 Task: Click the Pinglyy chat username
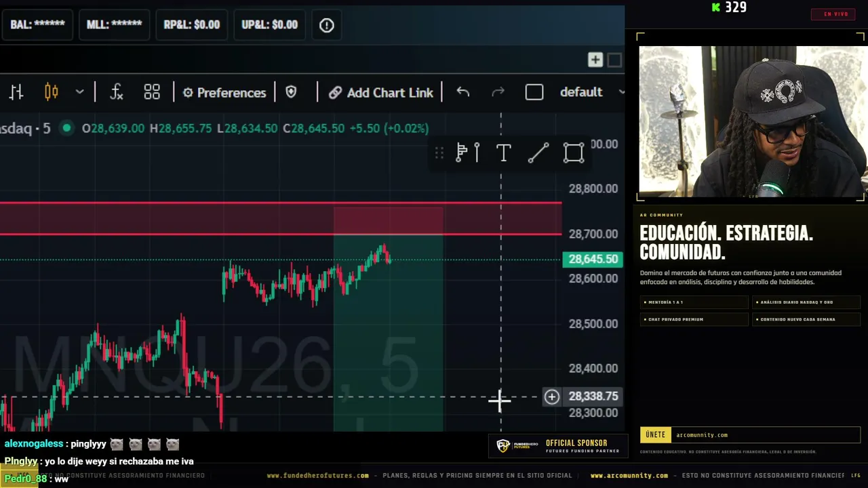(20, 462)
